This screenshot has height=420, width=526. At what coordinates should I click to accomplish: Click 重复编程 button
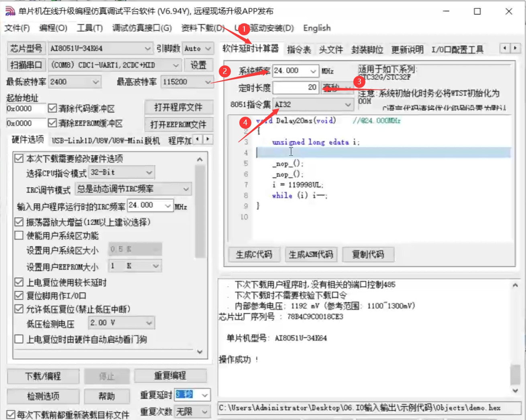click(170, 376)
